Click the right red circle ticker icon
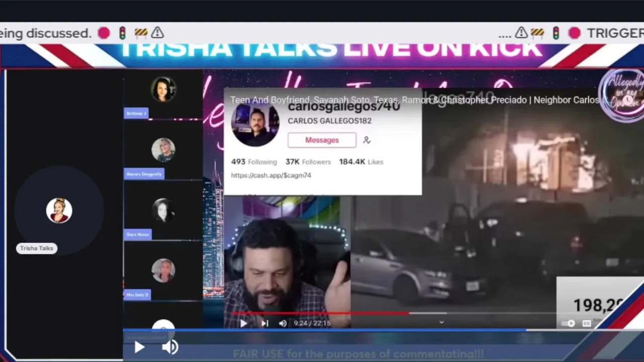The width and height of the screenshot is (644, 362). click(574, 33)
